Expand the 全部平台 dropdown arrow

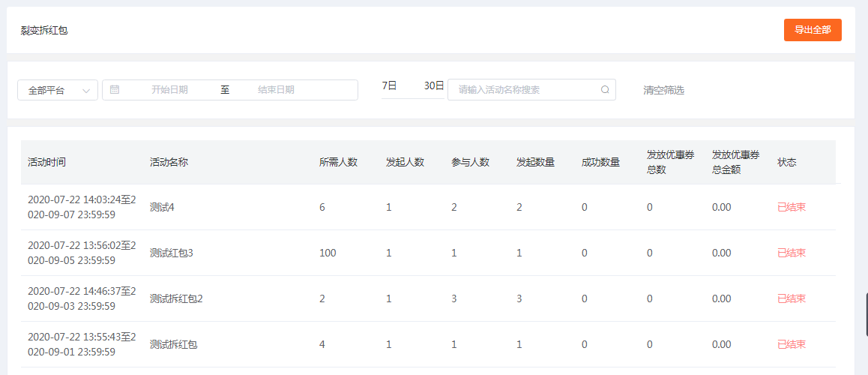[x=86, y=90]
